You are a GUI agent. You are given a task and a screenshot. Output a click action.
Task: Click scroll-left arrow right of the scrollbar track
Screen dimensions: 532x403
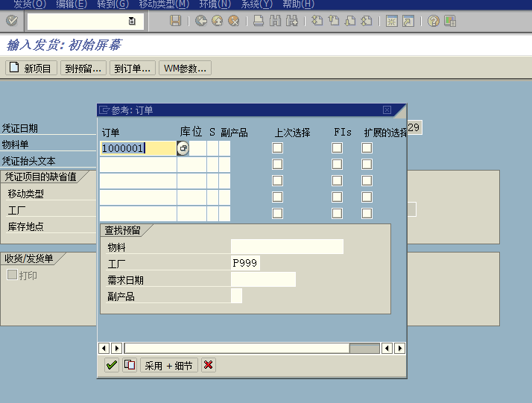(x=387, y=348)
